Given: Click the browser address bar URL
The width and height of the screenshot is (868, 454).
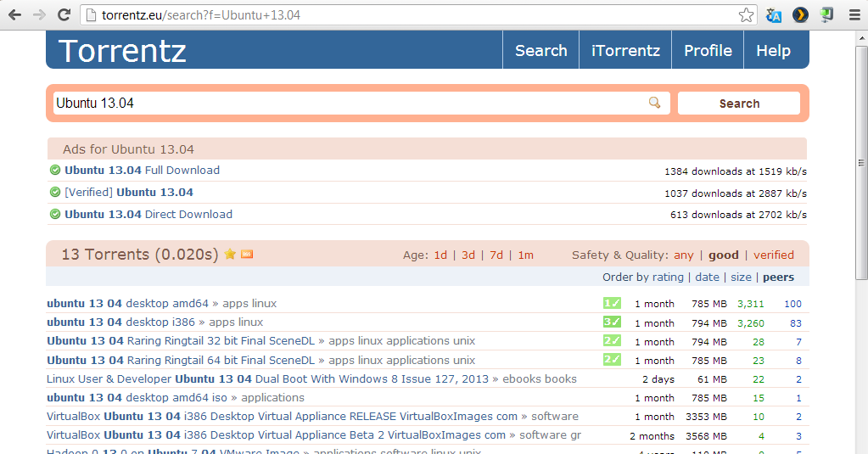Looking at the screenshot, I should point(201,15).
